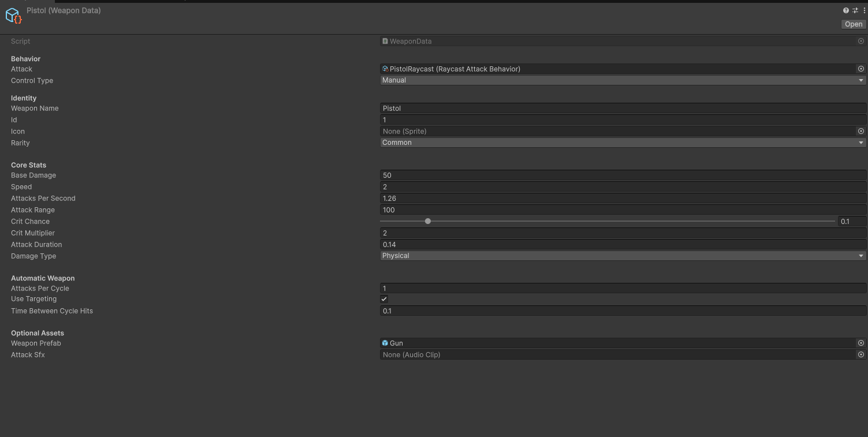
Task: Click the object picker for the Attack field
Action: (861, 69)
